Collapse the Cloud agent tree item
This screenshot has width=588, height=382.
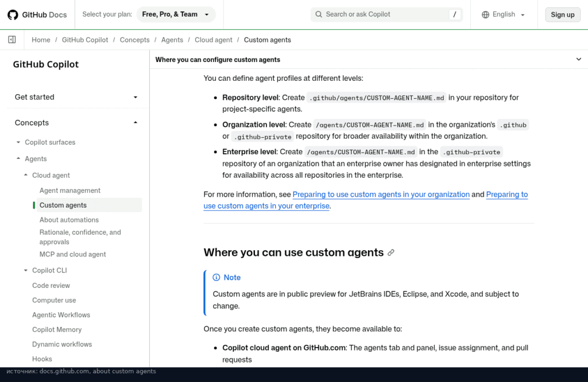pyautogui.click(x=25, y=175)
